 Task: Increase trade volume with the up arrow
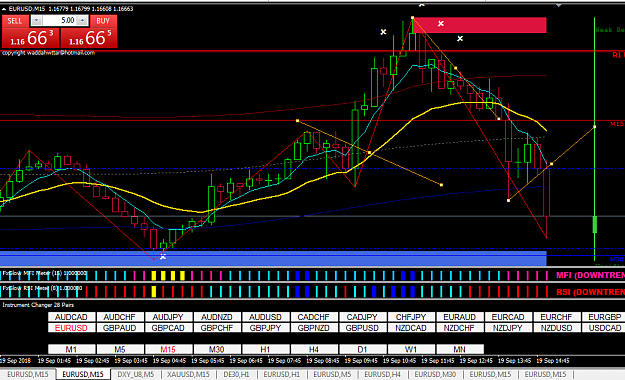(x=83, y=20)
